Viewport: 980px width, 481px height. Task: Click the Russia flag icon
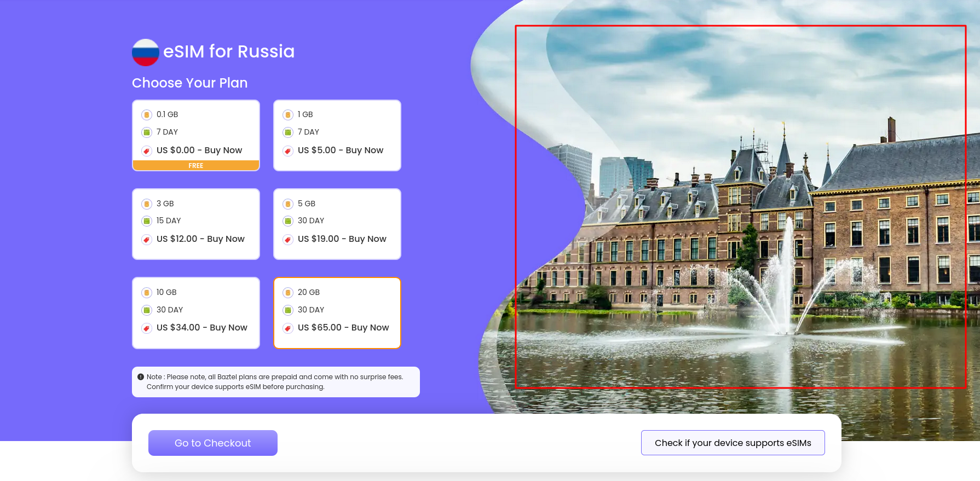point(145,52)
